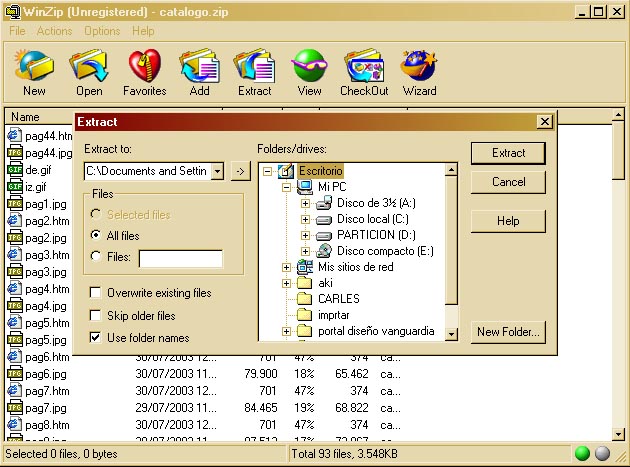This screenshot has width=630, height=467.
Task: Open the Favorites heart icon
Action: click(x=145, y=65)
